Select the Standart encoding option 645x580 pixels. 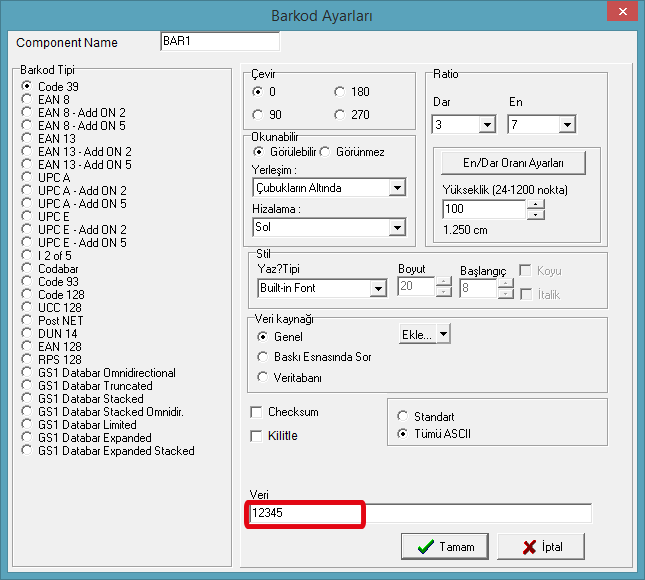(404, 416)
